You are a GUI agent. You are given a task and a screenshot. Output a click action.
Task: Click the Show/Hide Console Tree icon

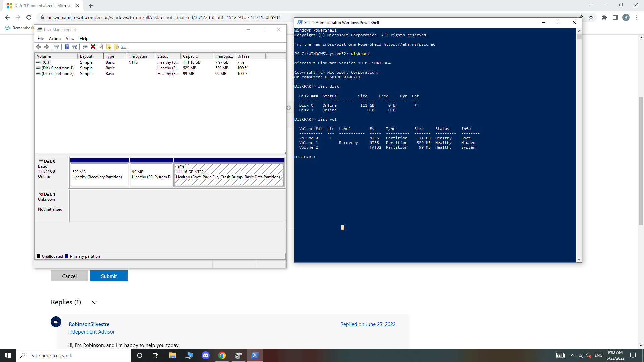click(x=57, y=47)
